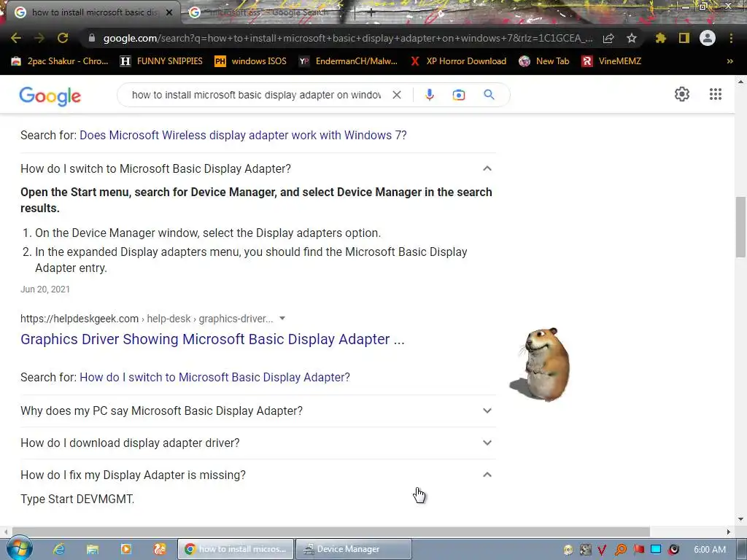Start a voice search with the microphone
This screenshot has height=560, width=747.
[x=429, y=95]
